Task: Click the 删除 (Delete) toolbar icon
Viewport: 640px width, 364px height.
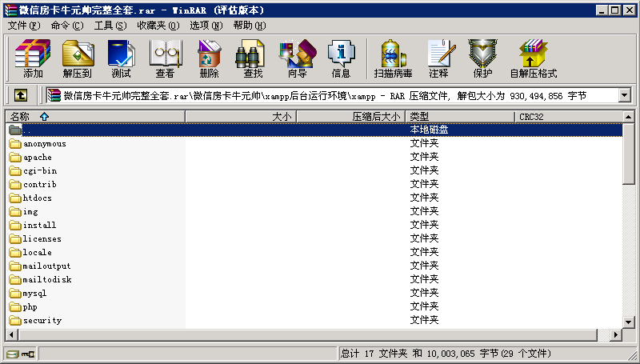Action: [209, 58]
